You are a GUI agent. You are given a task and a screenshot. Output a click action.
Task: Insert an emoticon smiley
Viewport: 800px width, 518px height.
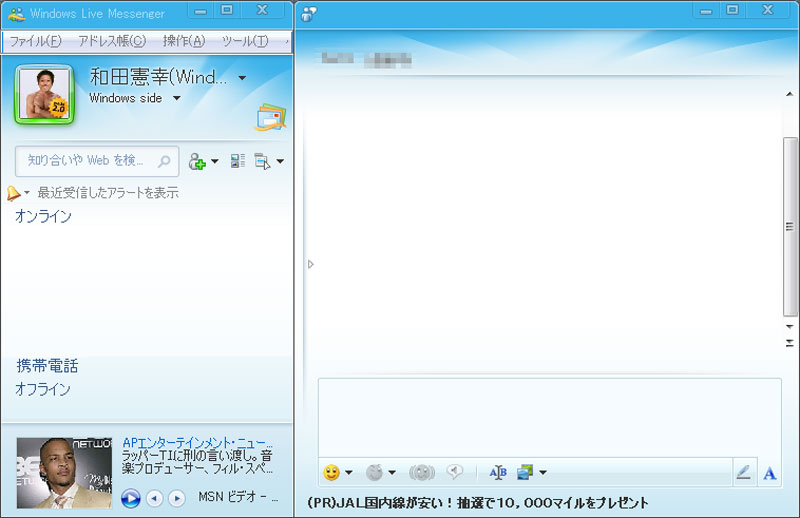[x=332, y=473]
